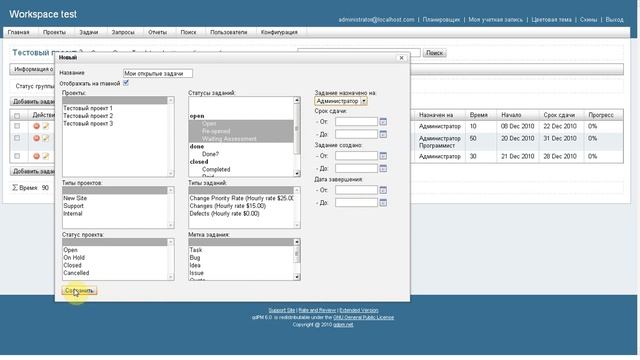Screen dimensions: 640x360
Task: Select 'New Site' project type
Action: (75, 198)
